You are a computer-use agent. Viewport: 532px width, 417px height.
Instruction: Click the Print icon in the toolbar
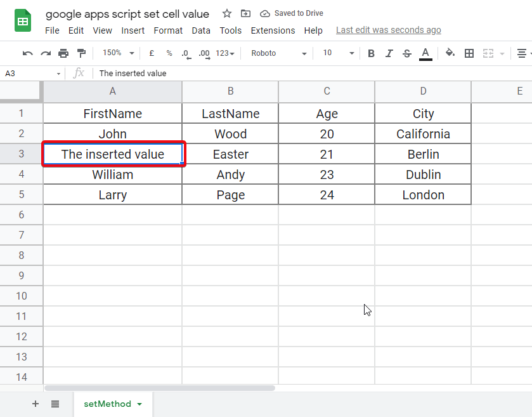[x=63, y=53]
